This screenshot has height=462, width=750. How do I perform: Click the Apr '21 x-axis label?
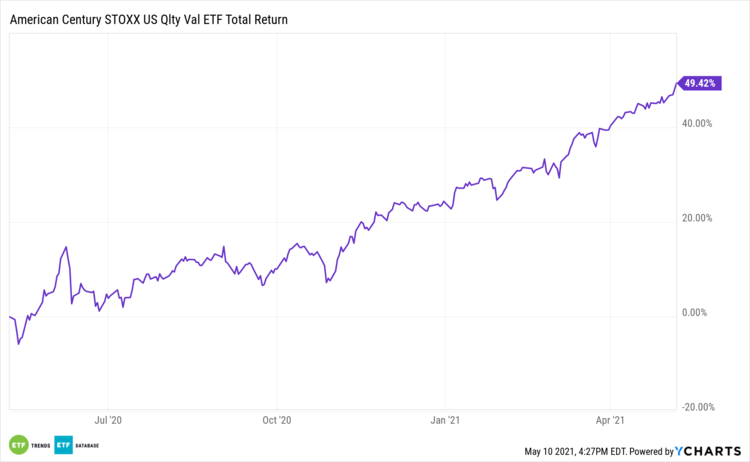(x=611, y=421)
